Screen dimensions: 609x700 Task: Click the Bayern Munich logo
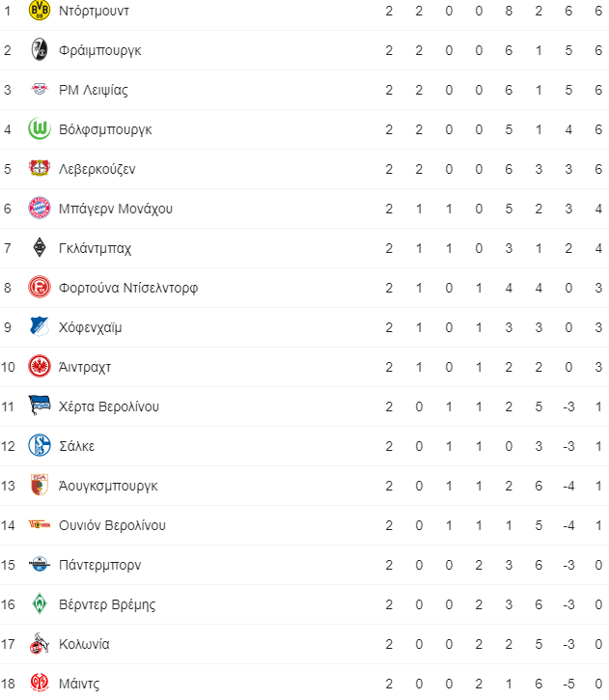[40, 208]
